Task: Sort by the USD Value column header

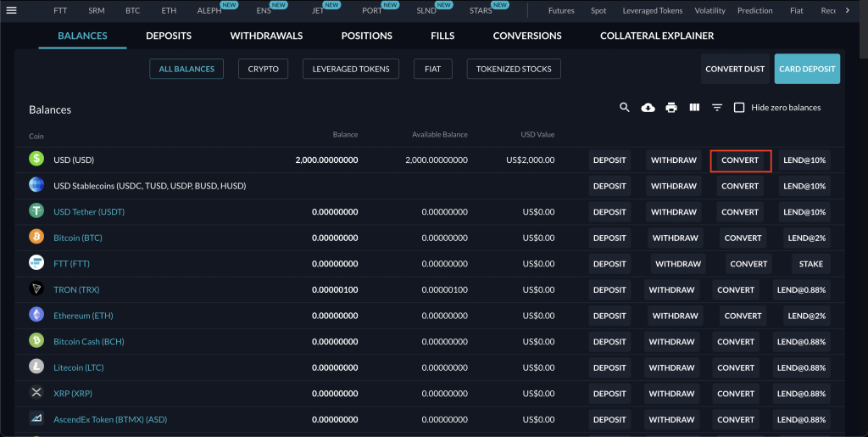Action: [x=537, y=135]
